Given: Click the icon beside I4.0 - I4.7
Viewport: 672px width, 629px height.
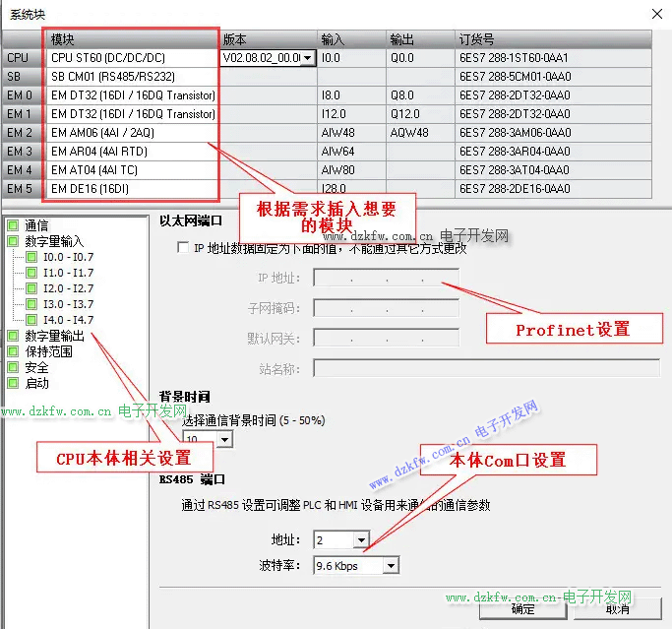Looking at the screenshot, I should (32, 320).
